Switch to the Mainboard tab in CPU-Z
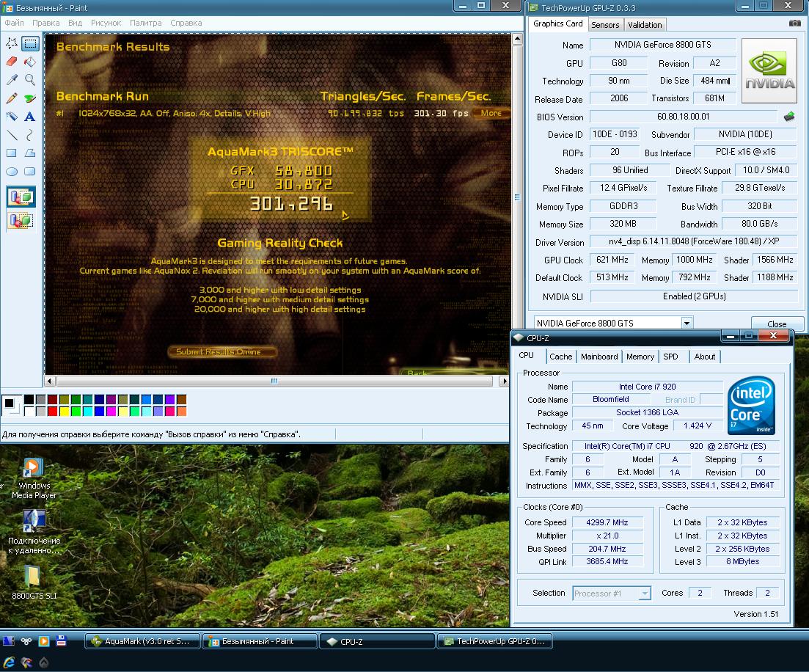 (x=599, y=357)
